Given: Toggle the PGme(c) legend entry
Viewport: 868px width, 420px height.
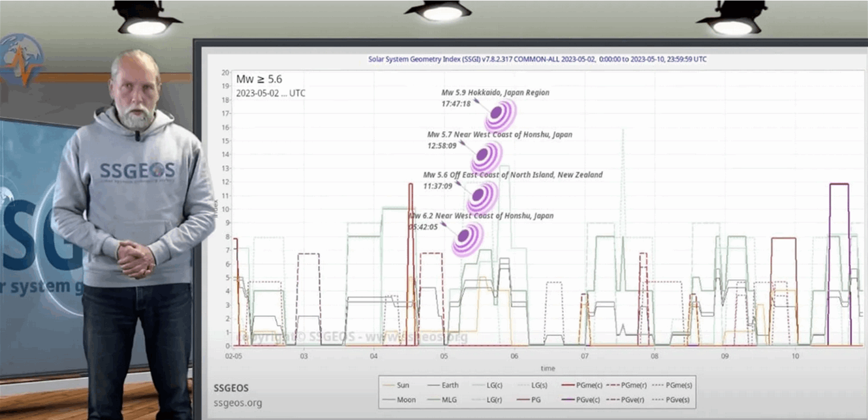Looking at the screenshot, I should pos(582,385).
